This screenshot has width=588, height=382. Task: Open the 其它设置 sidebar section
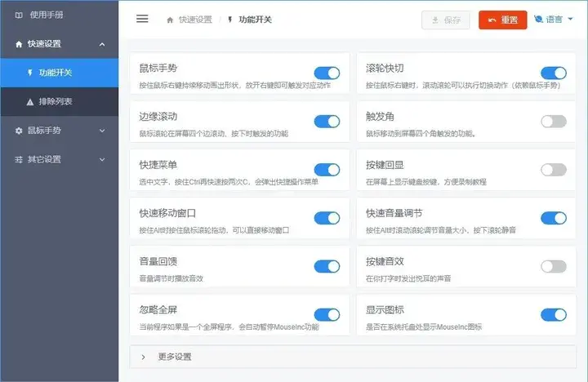[x=60, y=159]
